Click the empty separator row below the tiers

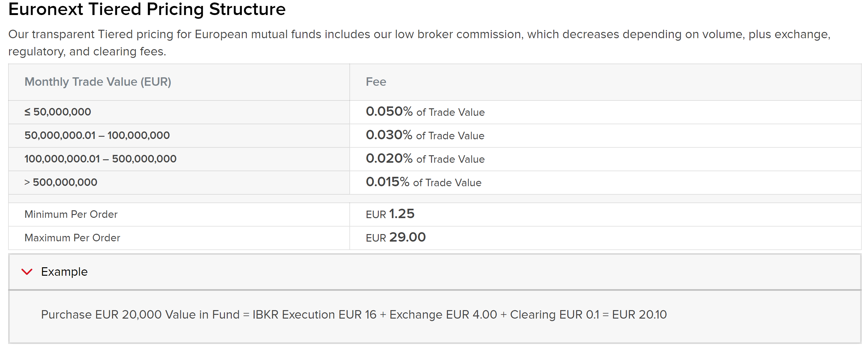coord(435,199)
